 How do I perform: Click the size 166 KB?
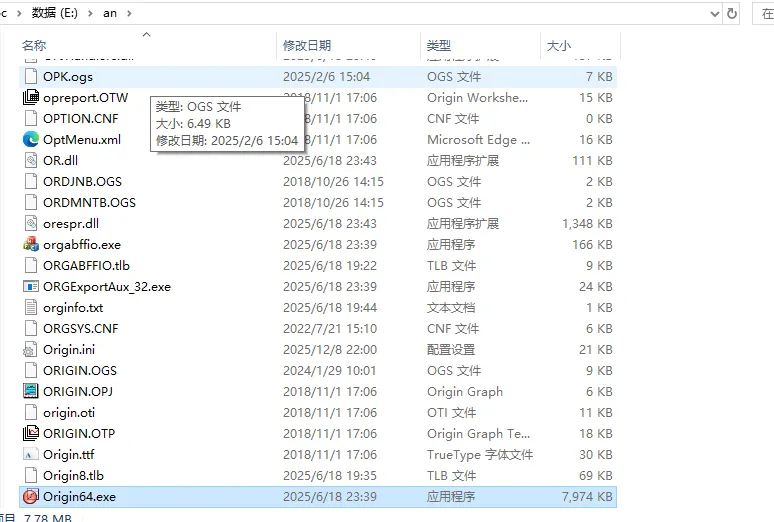[x=592, y=245]
